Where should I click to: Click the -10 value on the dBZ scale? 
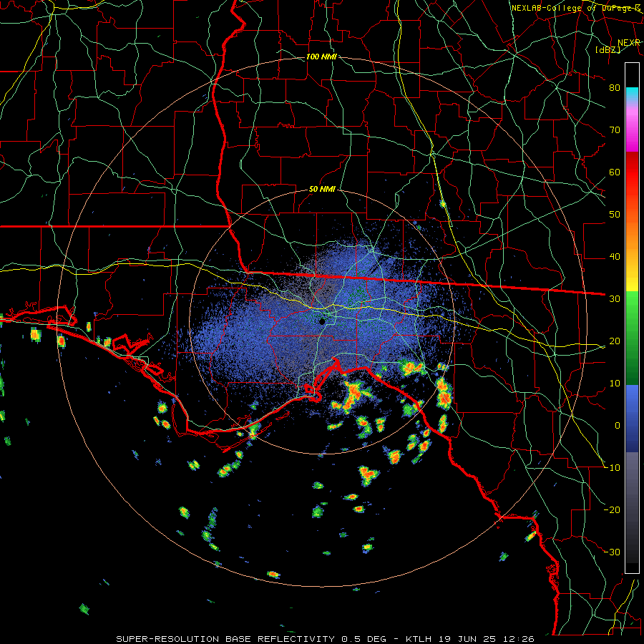tap(612, 468)
